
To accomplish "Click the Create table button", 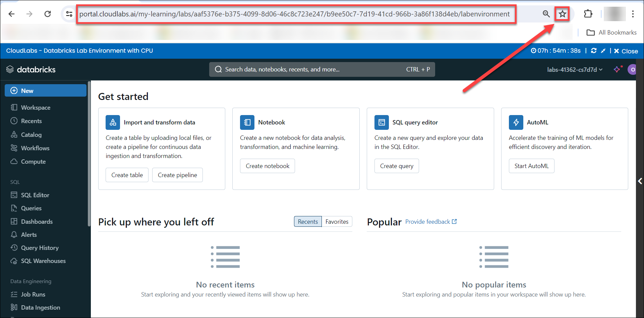I will pos(127,175).
